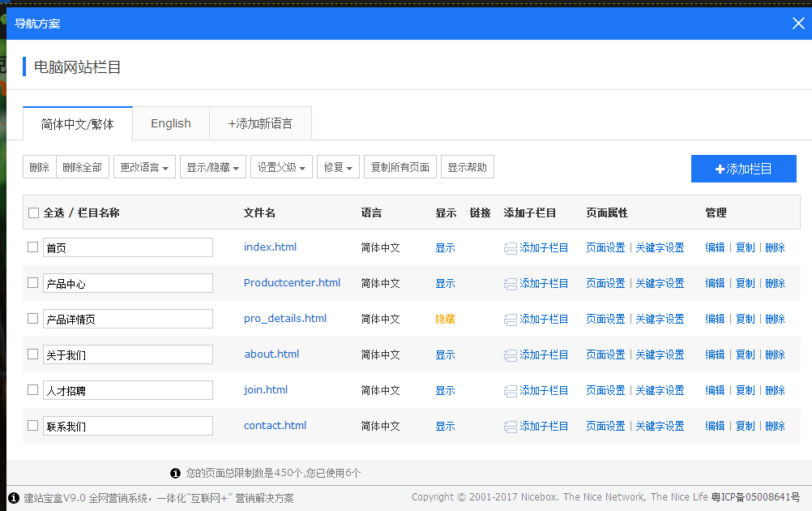Check the 全选 select-all checkbox
812x511 pixels.
33,213
